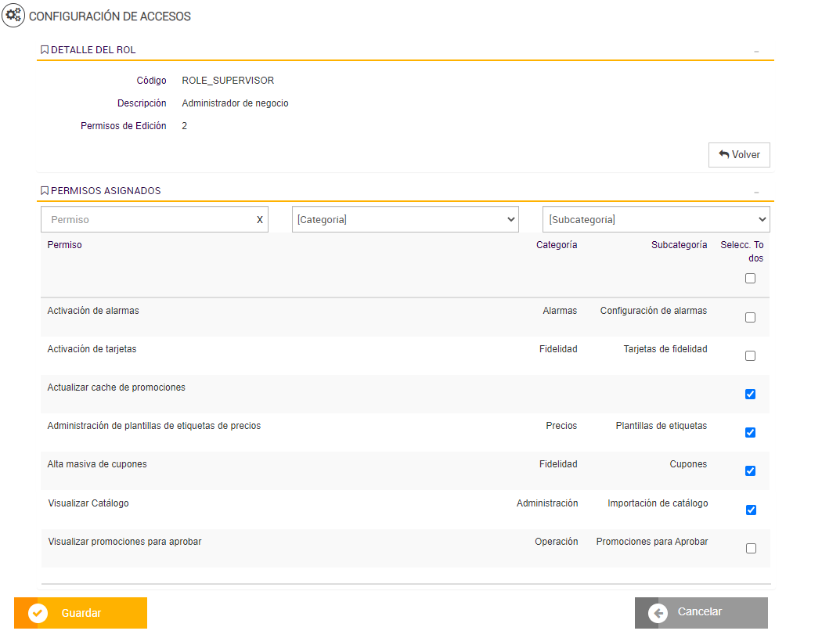Enable the Activación de alarmas permission
Image resolution: width=840 pixels, height=638 pixels.
coord(751,318)
